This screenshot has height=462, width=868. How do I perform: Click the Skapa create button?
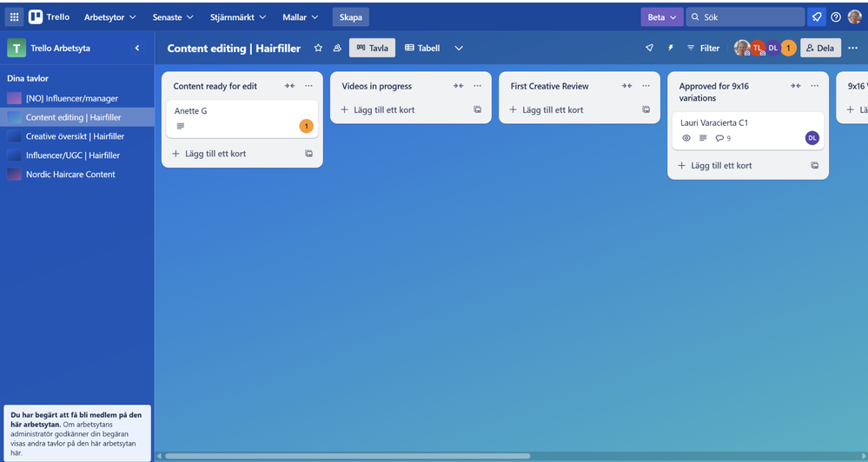point(350,17)
